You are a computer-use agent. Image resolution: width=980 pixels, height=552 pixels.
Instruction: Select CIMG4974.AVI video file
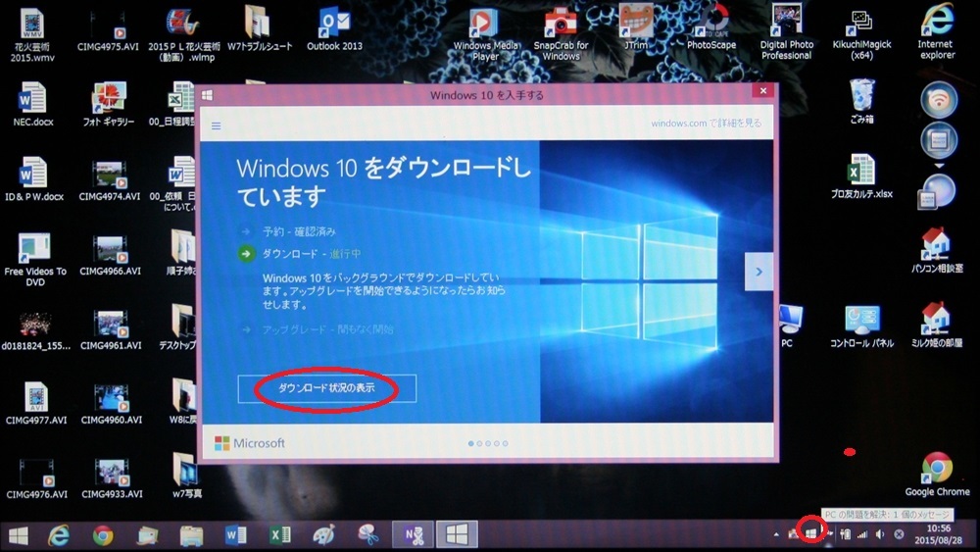tap(110, 180)
